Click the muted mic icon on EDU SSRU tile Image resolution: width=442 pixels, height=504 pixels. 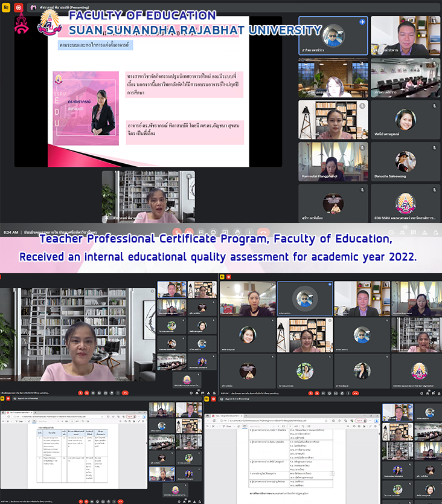click(434, 189)
